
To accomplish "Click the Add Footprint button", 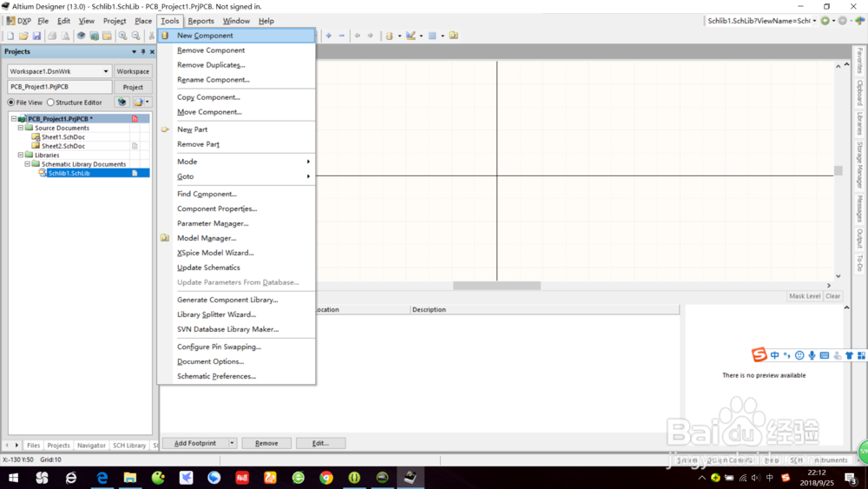I will (194, 443).
